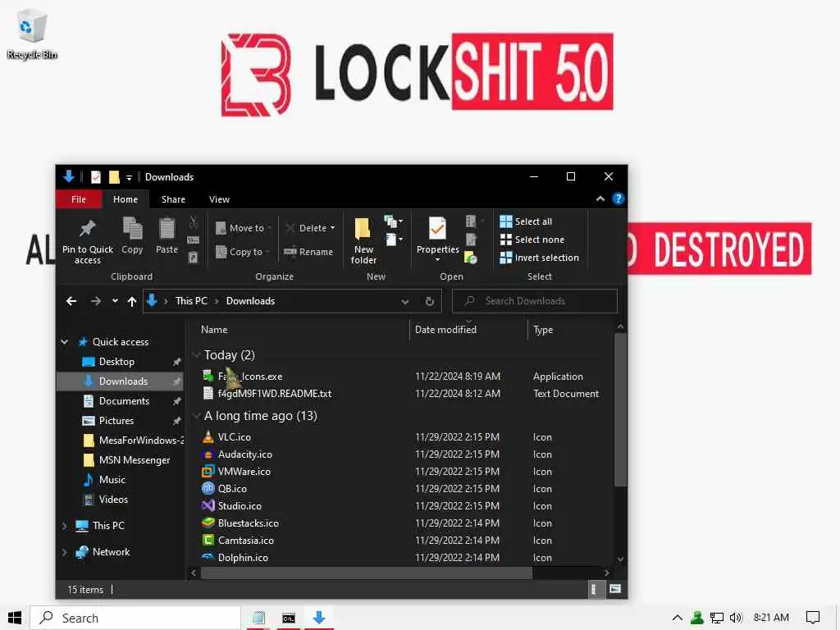Open Recent locations dropdown

[115, 301]
